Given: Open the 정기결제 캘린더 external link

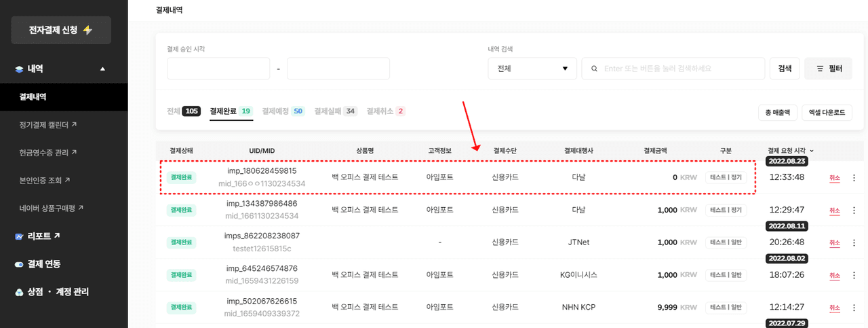Looking at the screenshot, I should [48, 125].
